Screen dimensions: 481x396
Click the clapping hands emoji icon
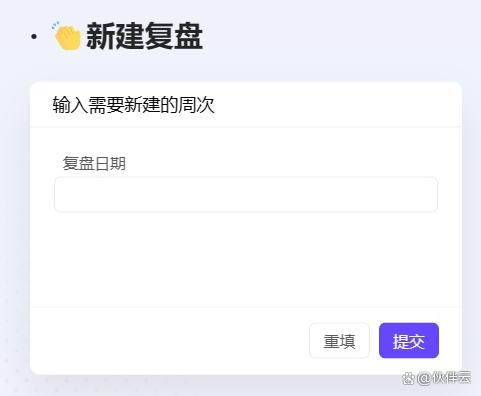tap(67, 36)
